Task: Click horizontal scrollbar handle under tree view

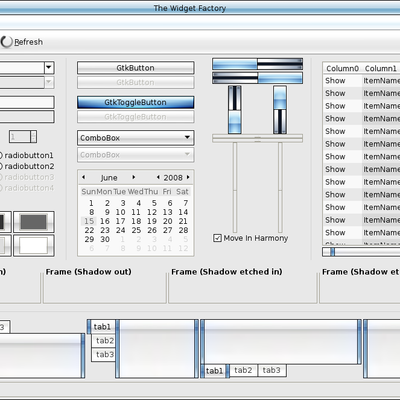Action: [x=332, y=252]
